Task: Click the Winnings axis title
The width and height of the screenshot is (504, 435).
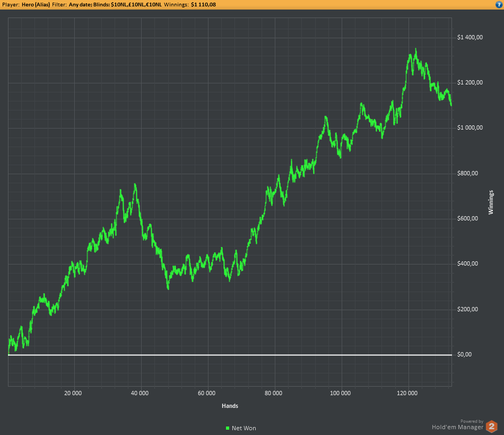Action: [491, 202]
